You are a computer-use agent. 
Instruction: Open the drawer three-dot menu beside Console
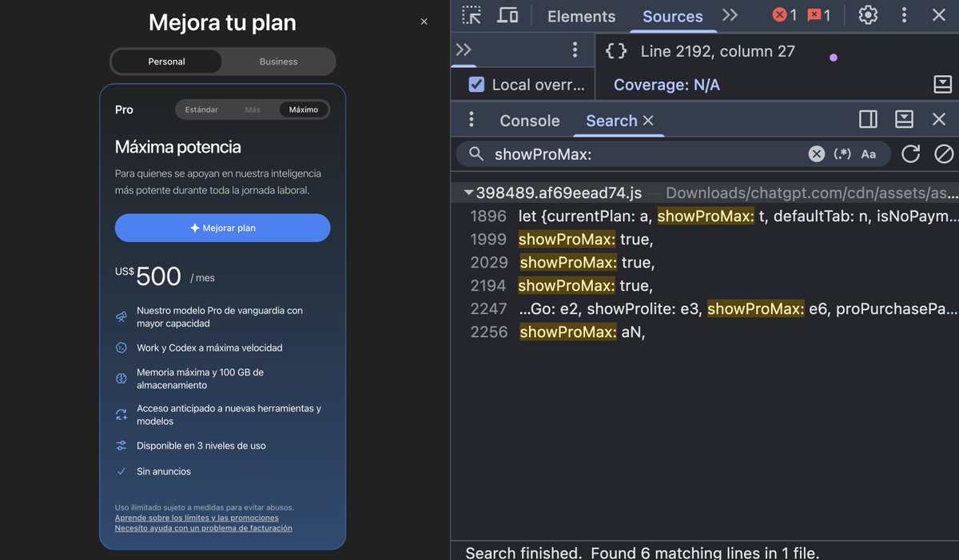click(x=472, y=120)
